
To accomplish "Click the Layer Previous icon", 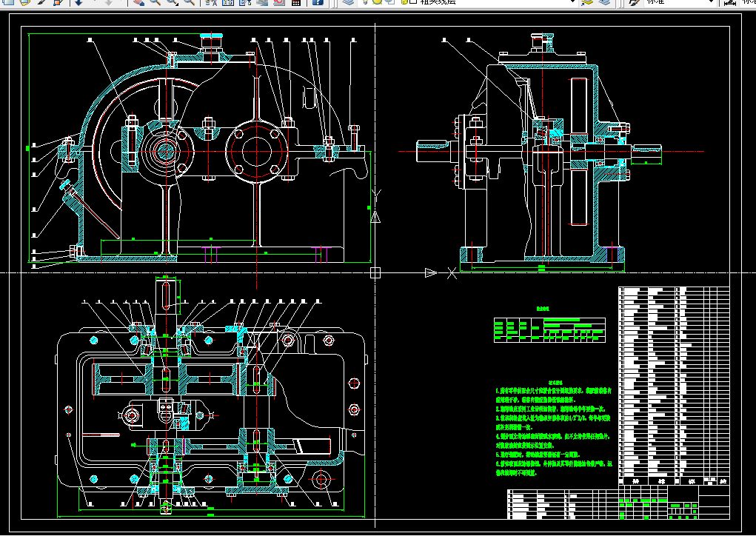I will tap(605, 2).
